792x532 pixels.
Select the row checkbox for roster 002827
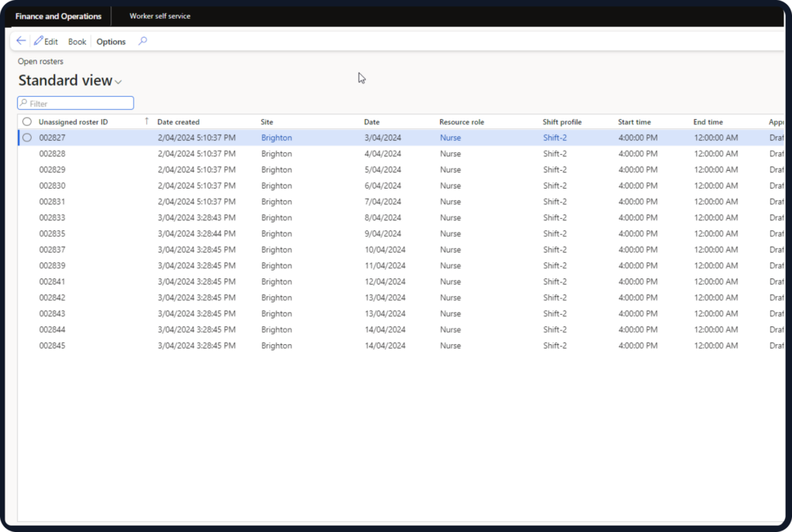[27, 138]
